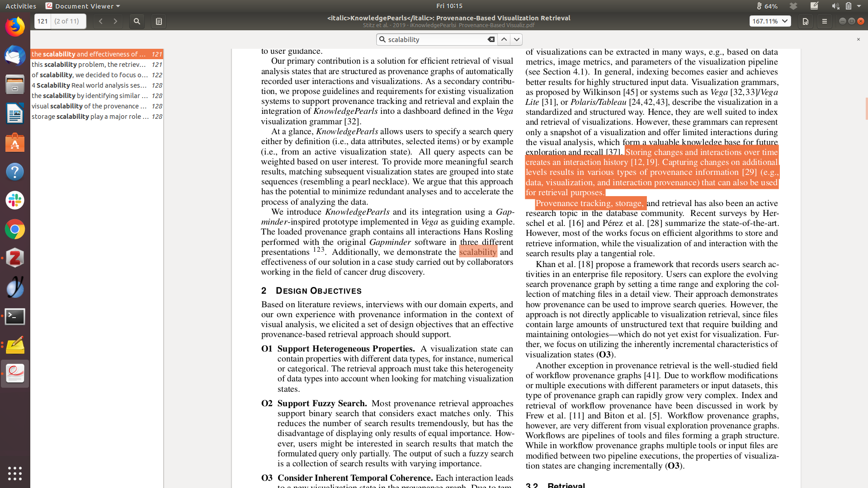
Task: Go to previous page arrow
Action: pos(101,21)
